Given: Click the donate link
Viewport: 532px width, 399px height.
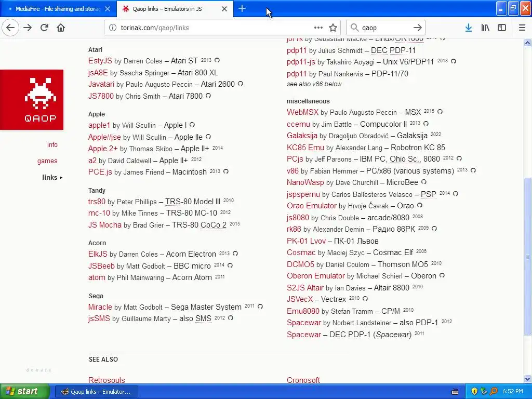Looking at the screenshot, I should click(x=39, y=370).
